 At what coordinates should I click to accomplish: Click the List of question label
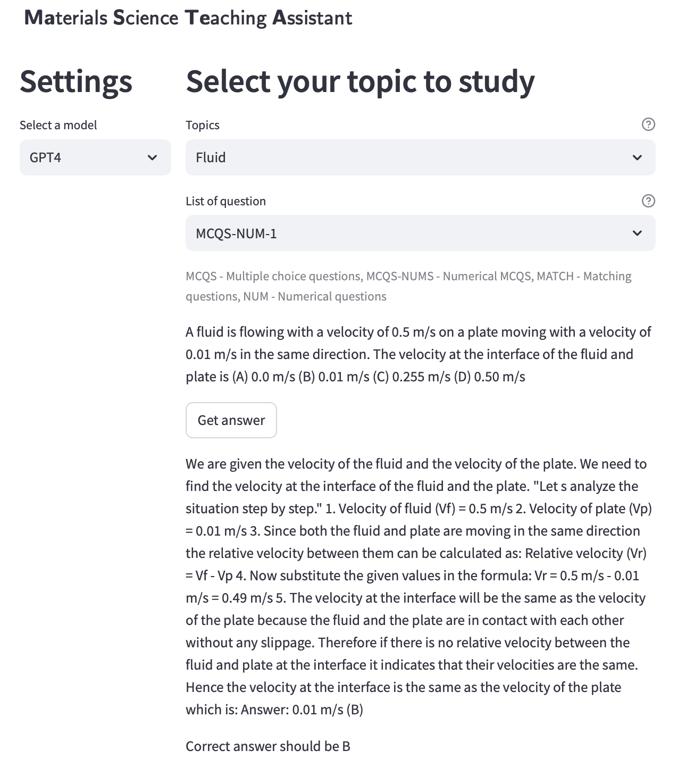[225, 201]
